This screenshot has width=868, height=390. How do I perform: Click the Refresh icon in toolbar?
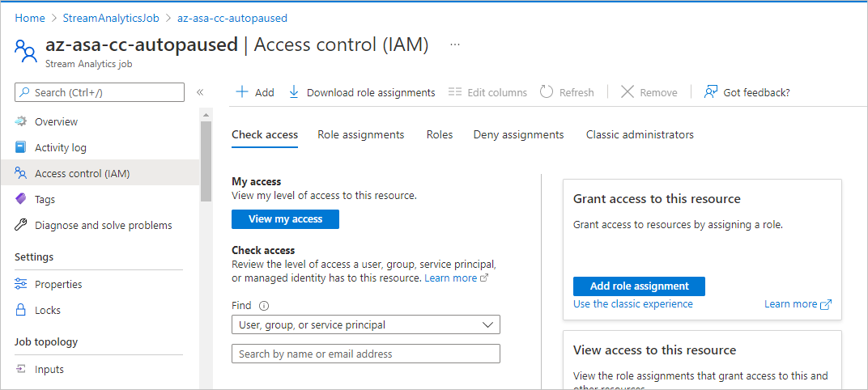[x=547, y=92]
